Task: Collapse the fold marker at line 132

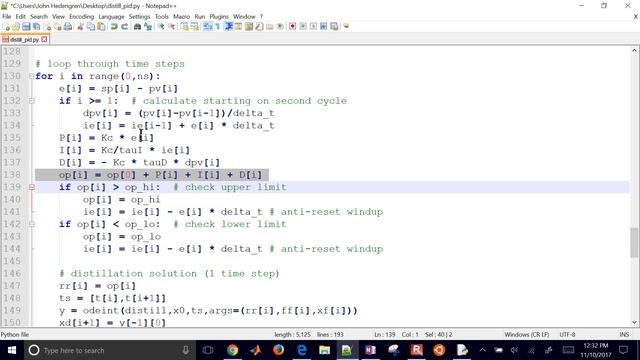Action: click(31, 101)
